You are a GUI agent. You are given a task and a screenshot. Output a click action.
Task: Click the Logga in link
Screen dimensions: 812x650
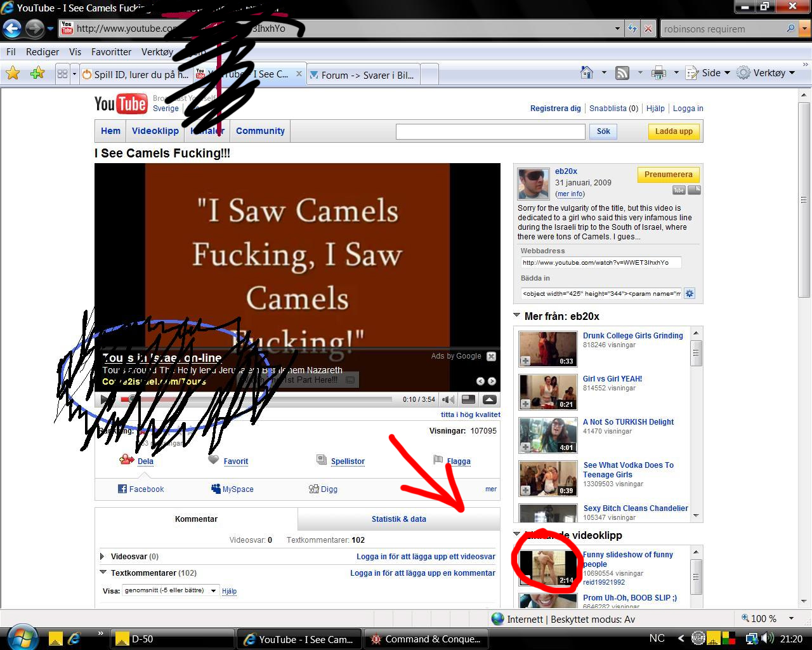click(x=688, y=109)
